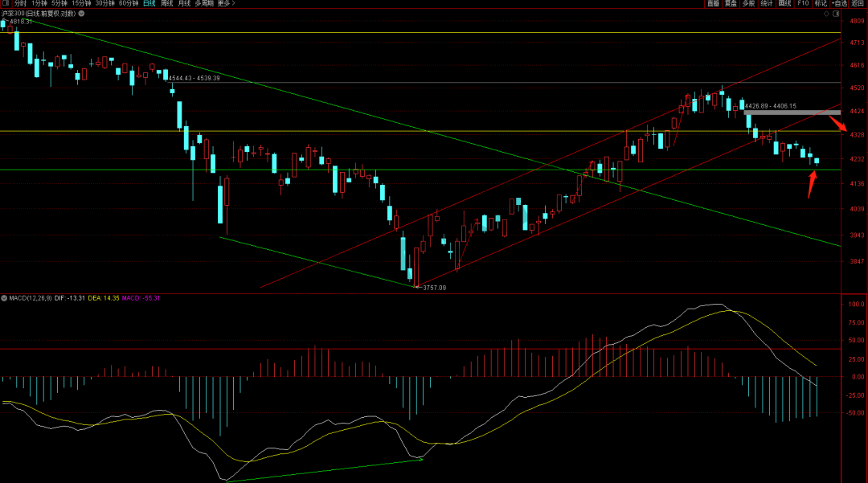
Task: Select the 60分钟 period tab
Action: [x=129, y=3]
